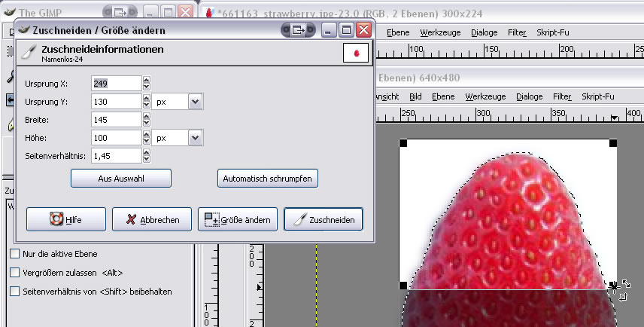Open the px unit dropdown beside Höhe
644x327 pixels.
[x=195, y=138]
